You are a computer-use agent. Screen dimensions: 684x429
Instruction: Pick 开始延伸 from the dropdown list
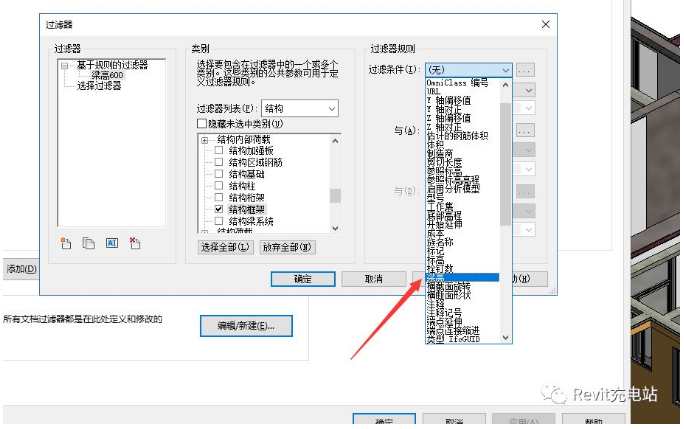click(444, 224)
